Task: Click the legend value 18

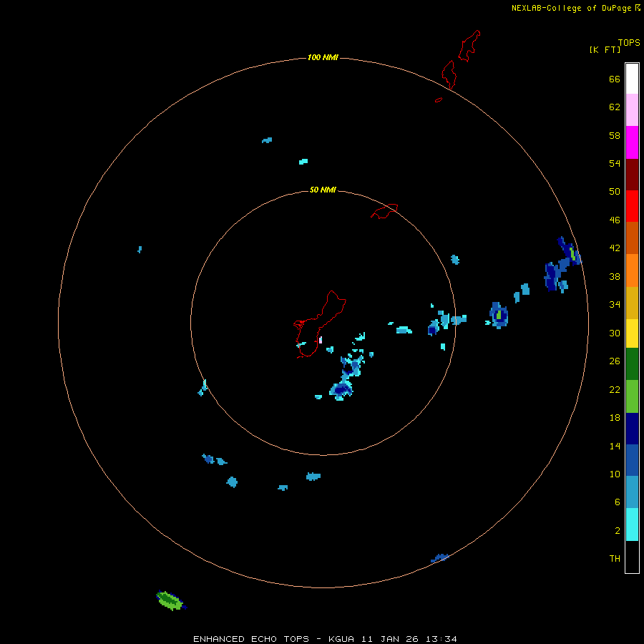Action: 615,418
